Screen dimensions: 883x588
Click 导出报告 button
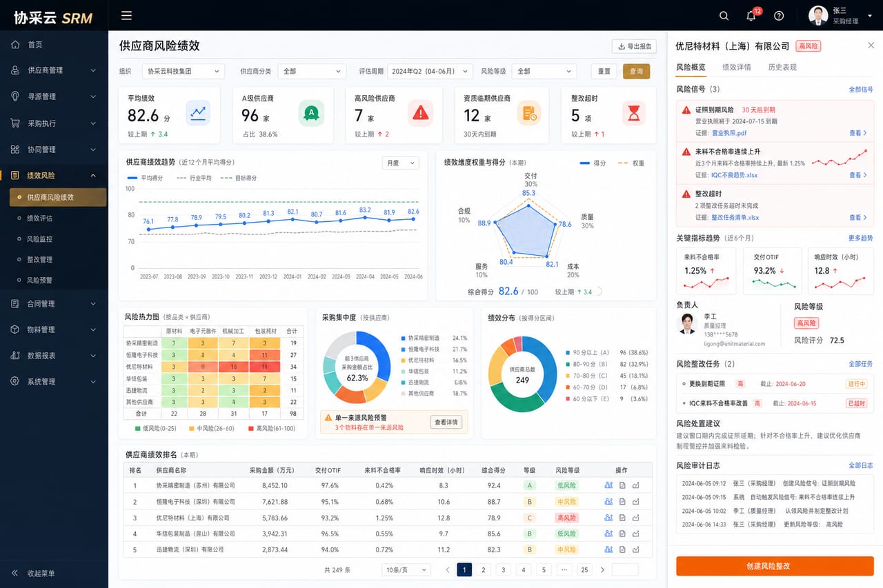634,46
